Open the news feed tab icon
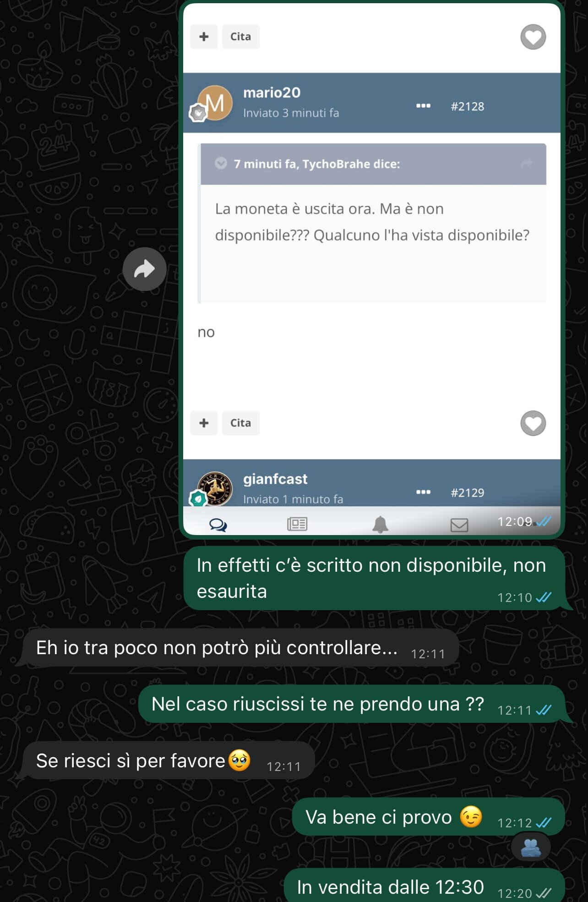Screen dimensions: 588x902 click(297, 524)
